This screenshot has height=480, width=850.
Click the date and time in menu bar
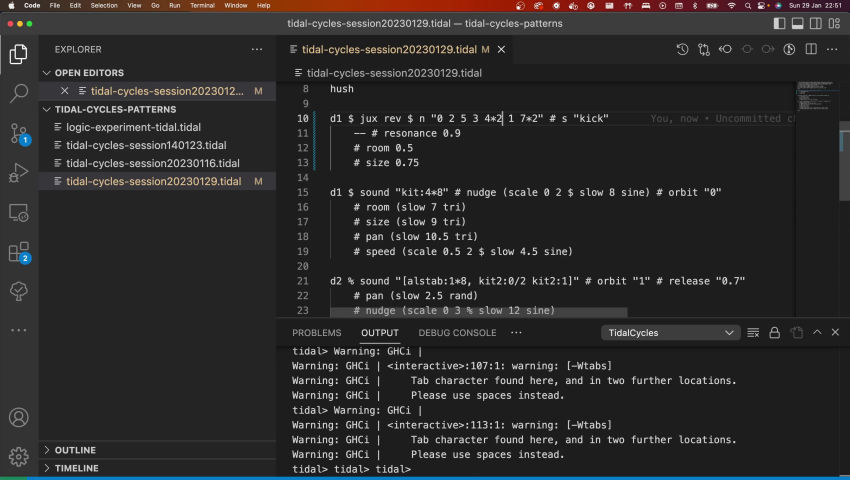point(816,5)
